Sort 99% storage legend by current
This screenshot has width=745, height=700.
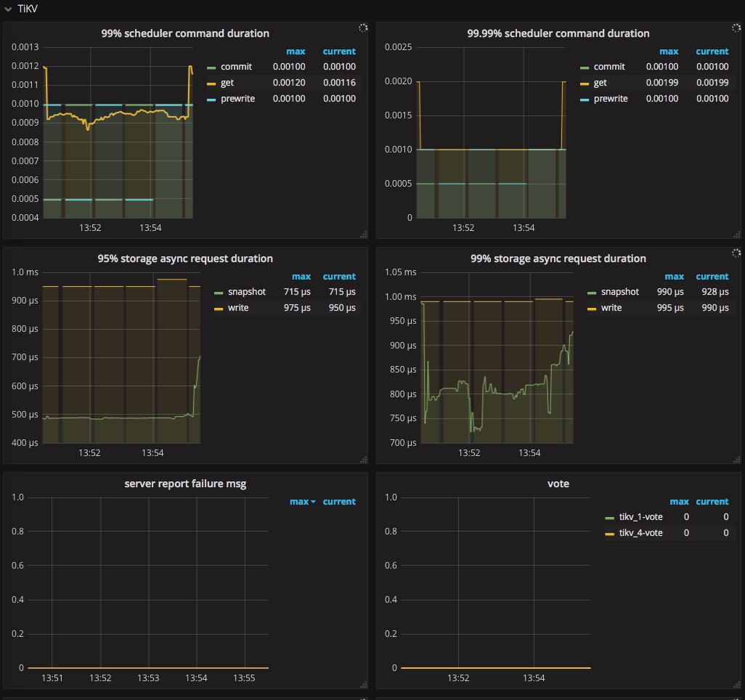pos(712,277)
